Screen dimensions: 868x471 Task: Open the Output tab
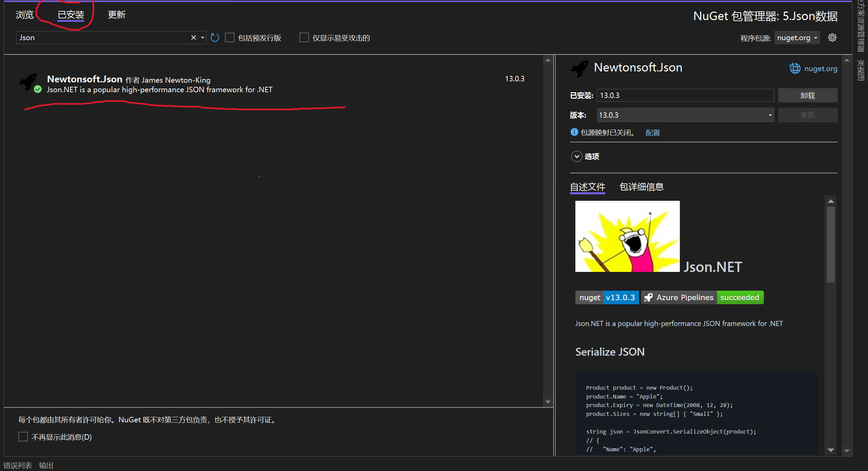point(46,465)
